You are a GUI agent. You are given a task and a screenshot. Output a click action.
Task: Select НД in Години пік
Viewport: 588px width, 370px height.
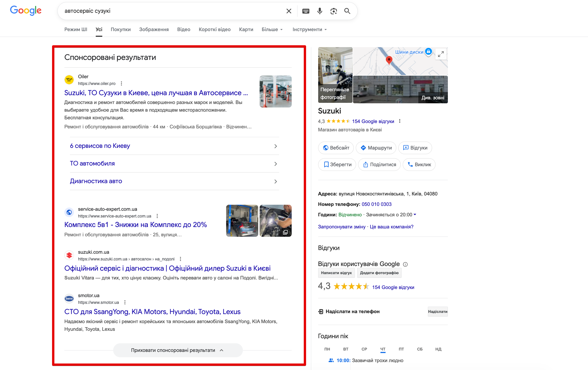[438, 349]
